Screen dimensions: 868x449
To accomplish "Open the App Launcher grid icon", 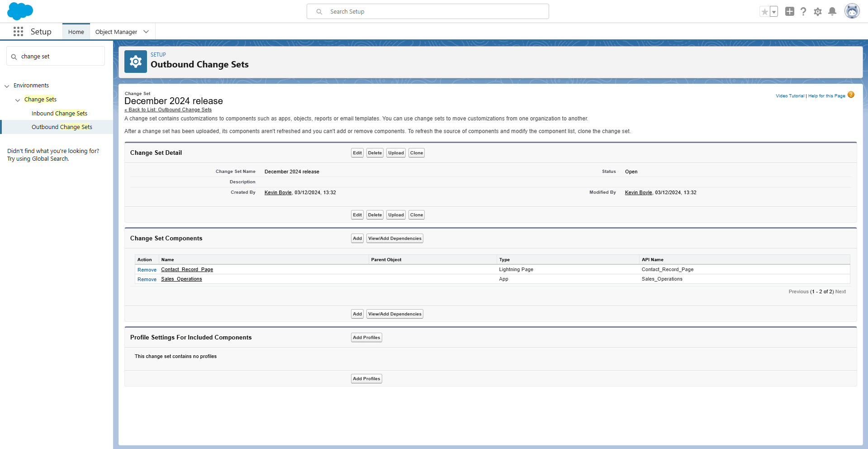I will (18, 32).
